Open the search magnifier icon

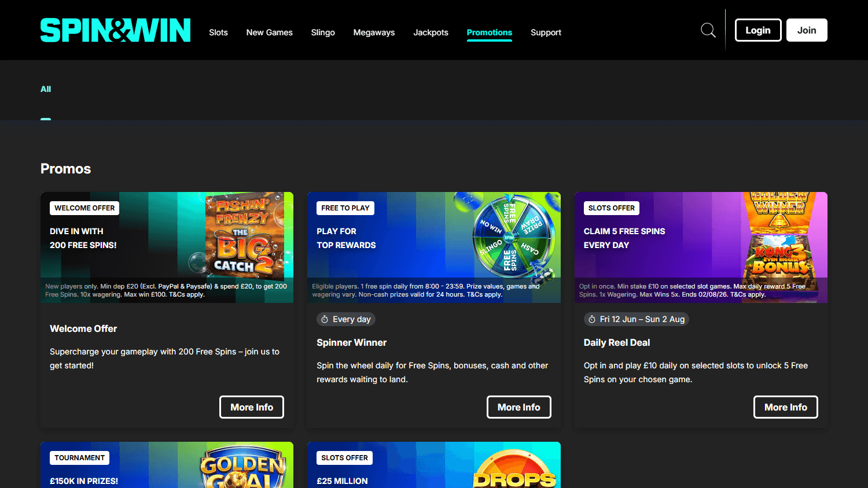coord(708,30)
